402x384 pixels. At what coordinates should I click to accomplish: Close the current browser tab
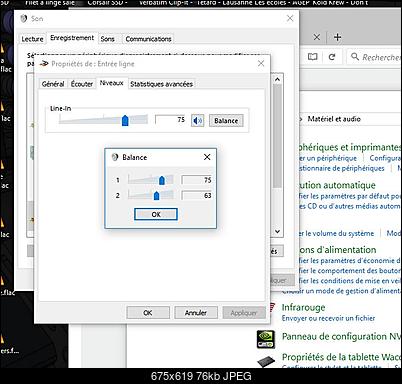(x=317, y=37)
